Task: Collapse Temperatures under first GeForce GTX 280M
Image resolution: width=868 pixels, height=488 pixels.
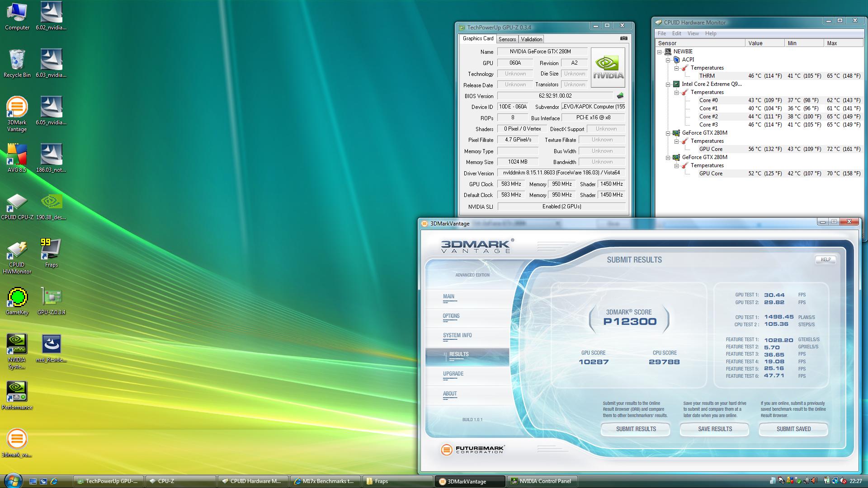Action: click(x=676, y=141)
